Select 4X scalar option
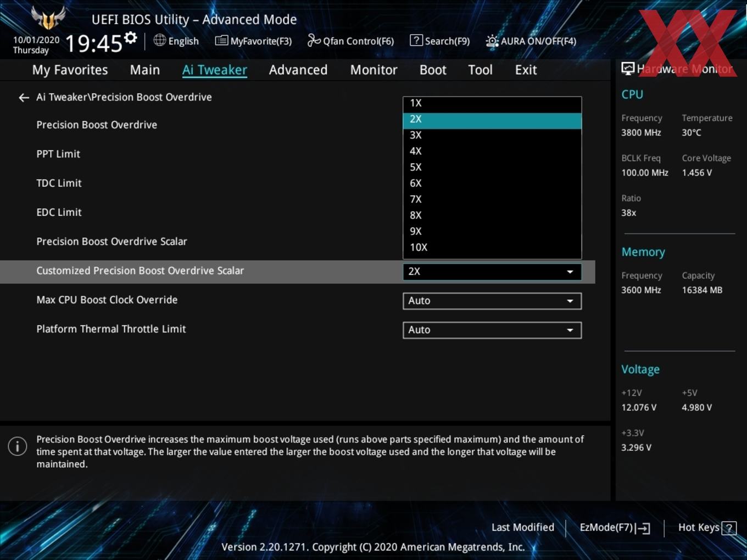747x560 pixels. (x=492, y=151)
